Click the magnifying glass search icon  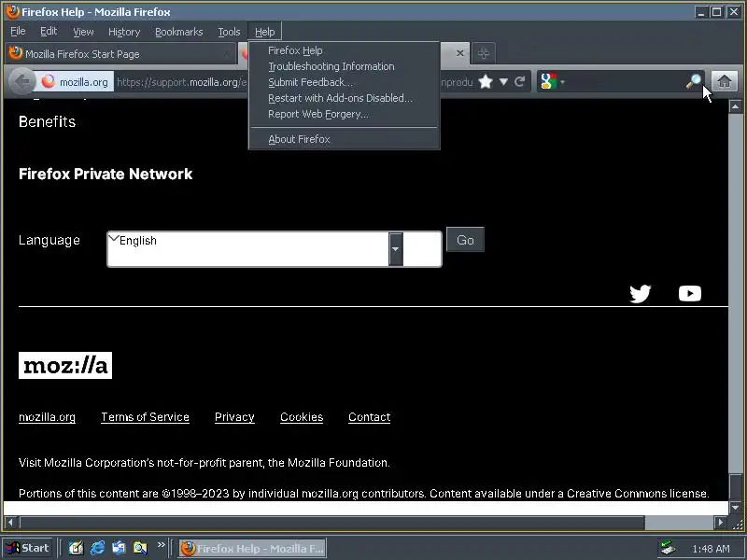[x=694, y=81]
